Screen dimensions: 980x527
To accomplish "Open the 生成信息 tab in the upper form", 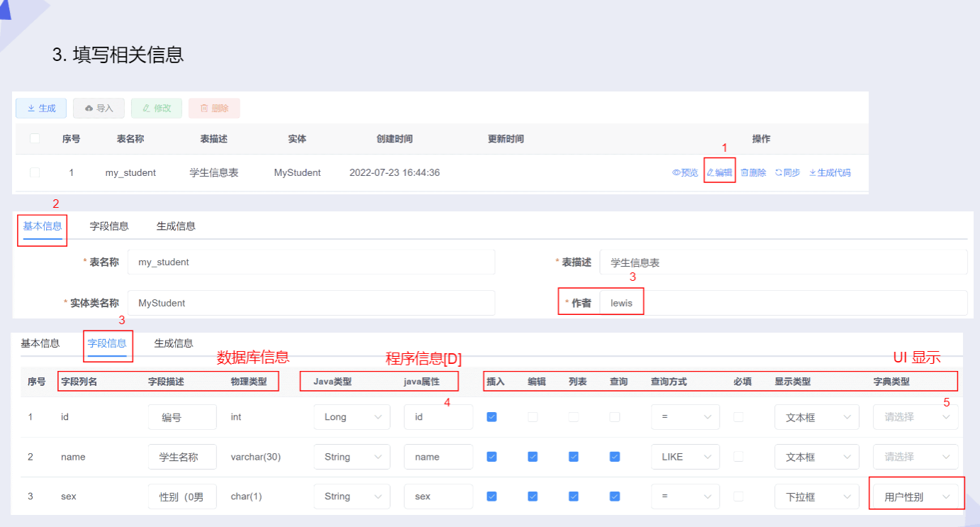I will click(176, 226).
